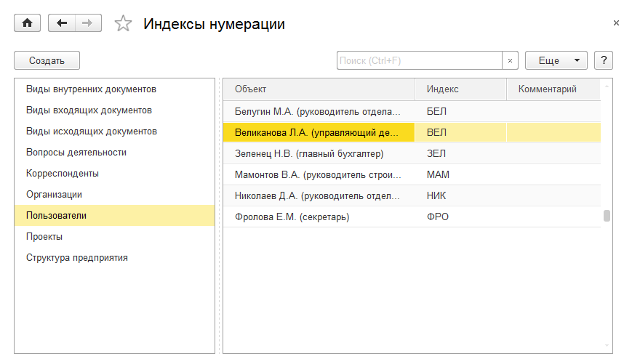Clear search field with x icon
Viewport: 632px width, 364px height.
(510, 61)
